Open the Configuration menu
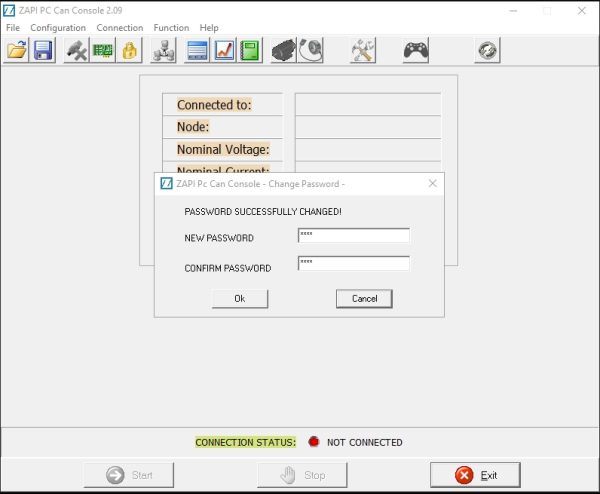This screenshot has height=494, width=600. [x=58, y=28]
